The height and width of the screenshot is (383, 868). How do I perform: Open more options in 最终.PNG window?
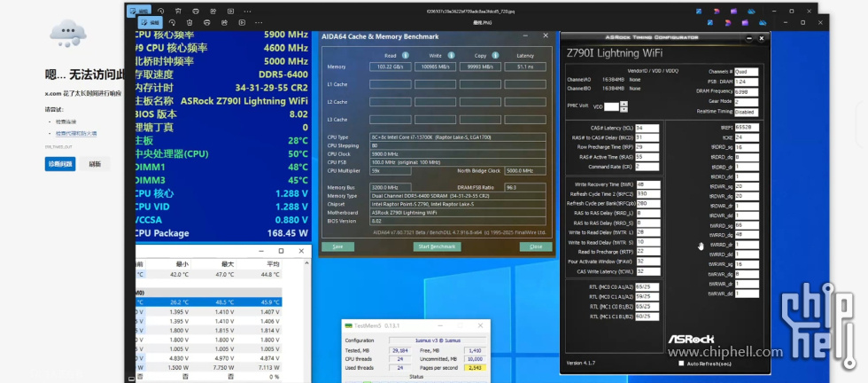coord(259,23)
